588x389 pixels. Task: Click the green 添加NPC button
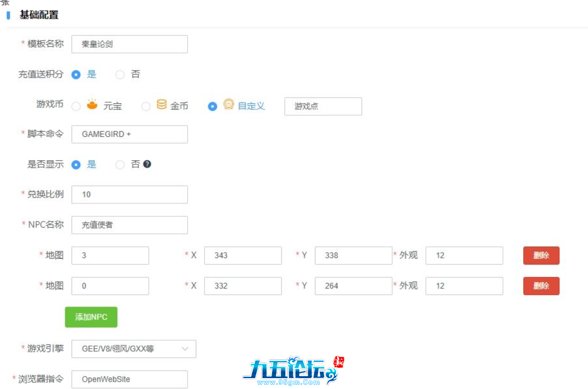[91, 317]
